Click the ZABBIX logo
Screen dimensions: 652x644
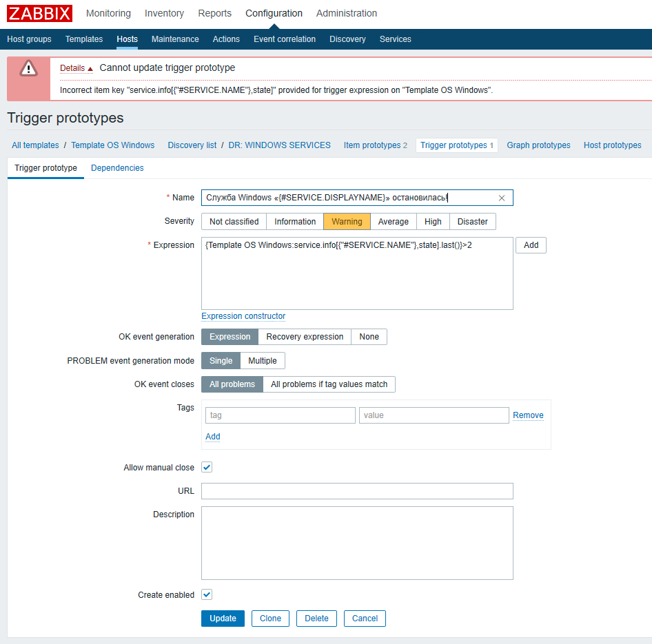click(39, 13)
